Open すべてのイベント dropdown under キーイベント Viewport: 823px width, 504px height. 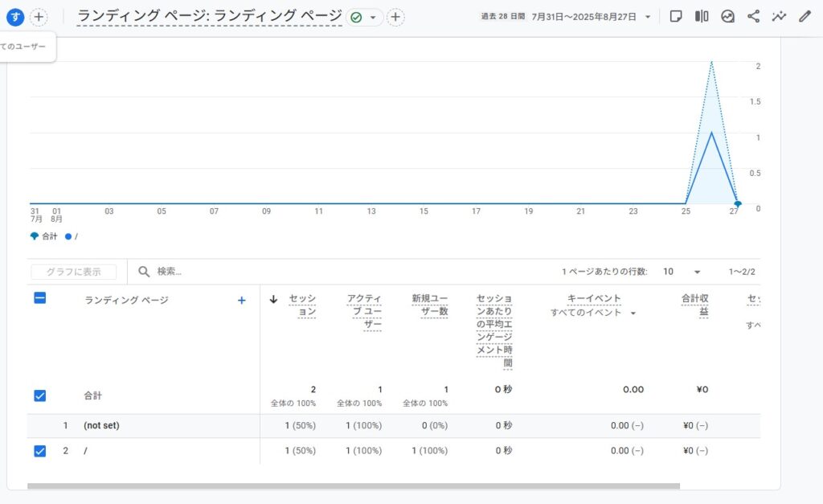[x=593, y=313]
